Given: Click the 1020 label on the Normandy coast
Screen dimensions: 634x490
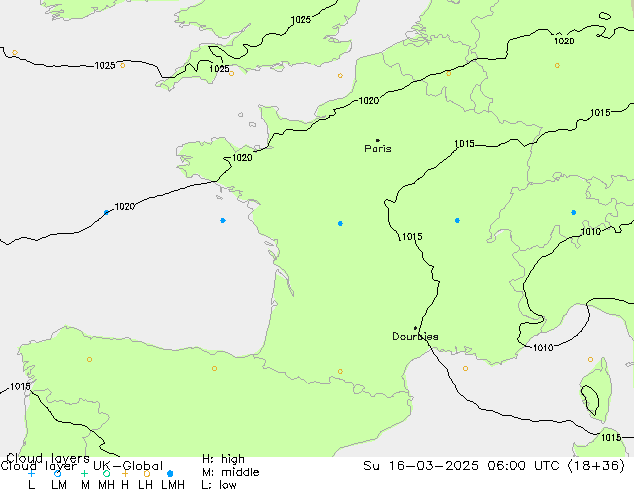Looking at the screenshot, I should pyautogui.click(x=369, y=101).
